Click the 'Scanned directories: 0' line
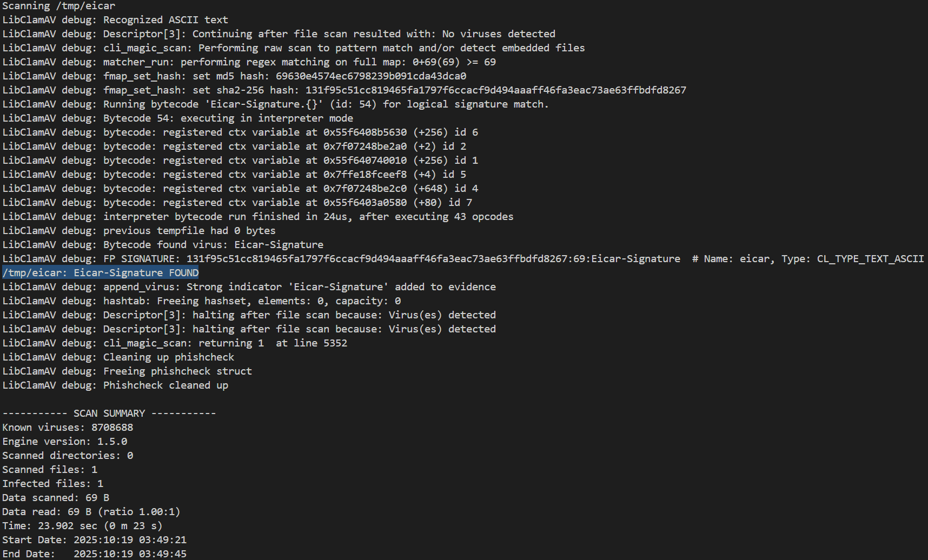The height and width of the screenshot is (560, 928). point(68,456)
